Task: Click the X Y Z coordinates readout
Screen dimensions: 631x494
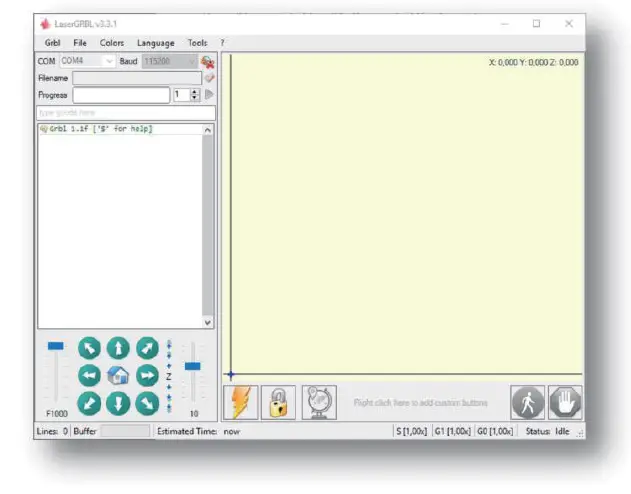Action: click(534, 62)
